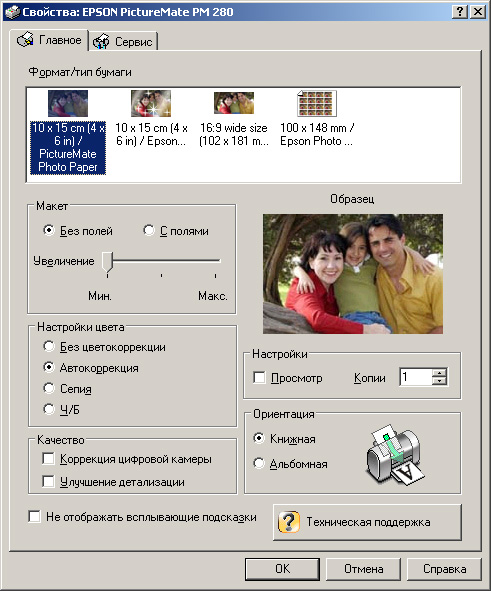The image size is (491, 591).
Task: Click the Увеличение slider handle
Action: pyautogui.click(x=107, y=262)
